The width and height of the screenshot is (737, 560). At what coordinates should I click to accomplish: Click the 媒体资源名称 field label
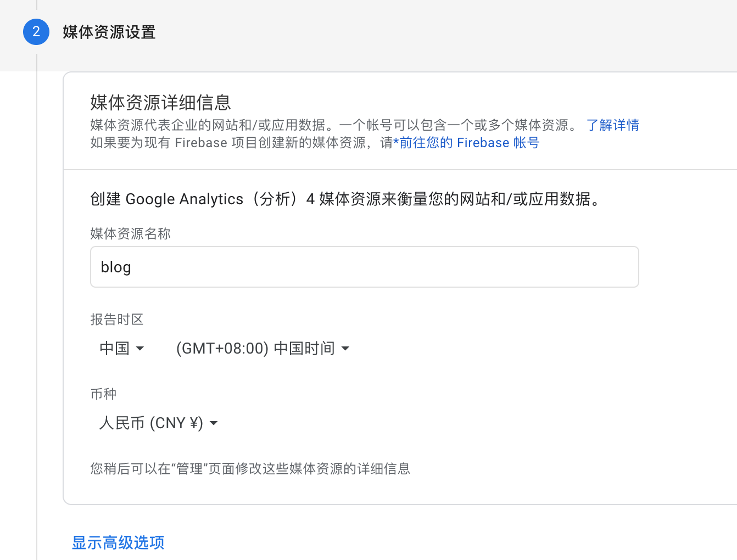130,234
